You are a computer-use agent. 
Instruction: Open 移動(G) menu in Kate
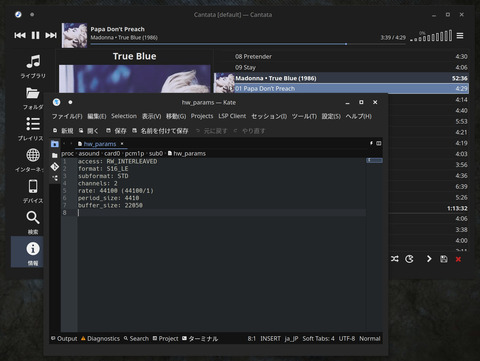(176, 116)
